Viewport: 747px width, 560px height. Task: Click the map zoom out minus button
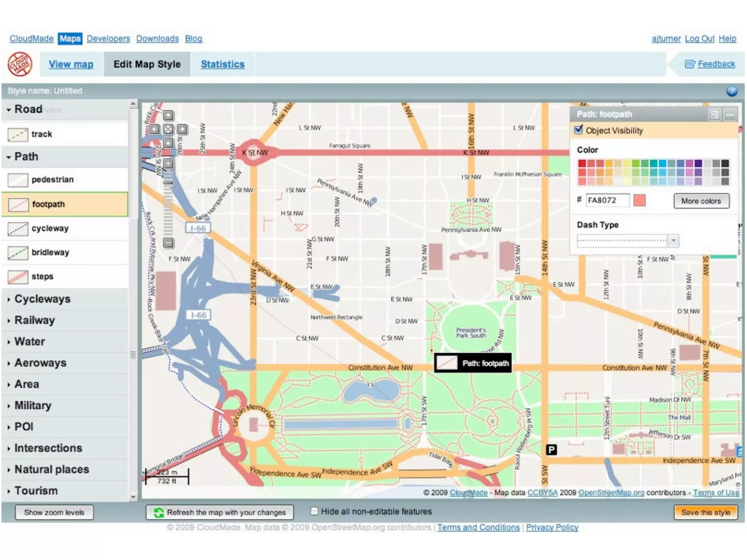(x=168, y=242)
